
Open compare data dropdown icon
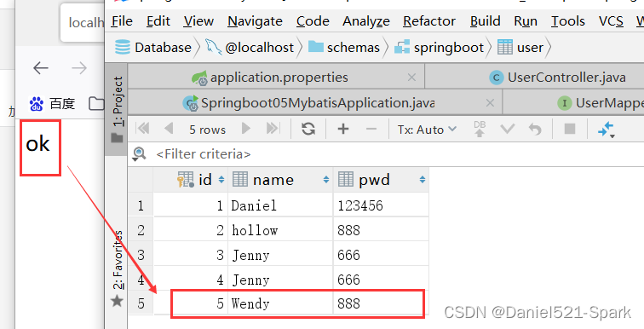(607, 130)
